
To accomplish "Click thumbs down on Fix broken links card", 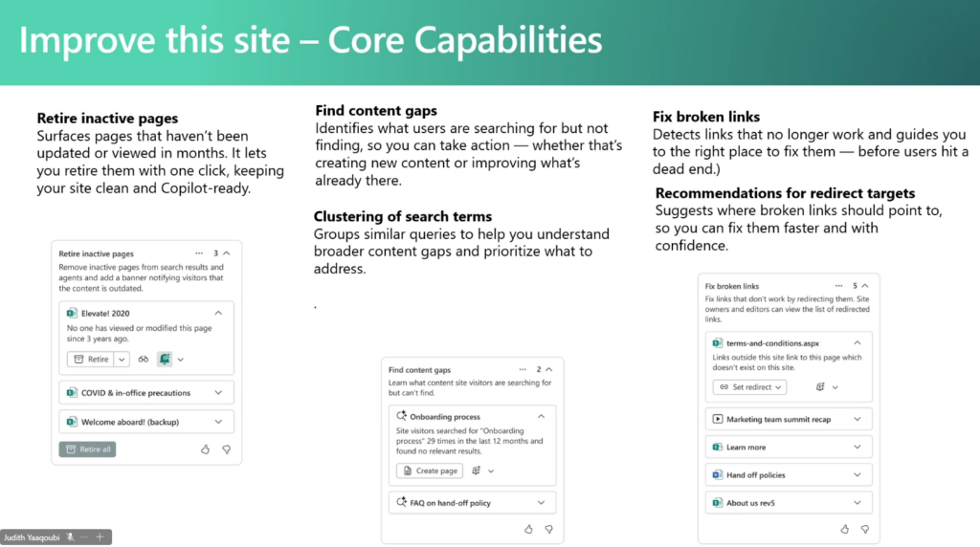I will tap(866, 529).
